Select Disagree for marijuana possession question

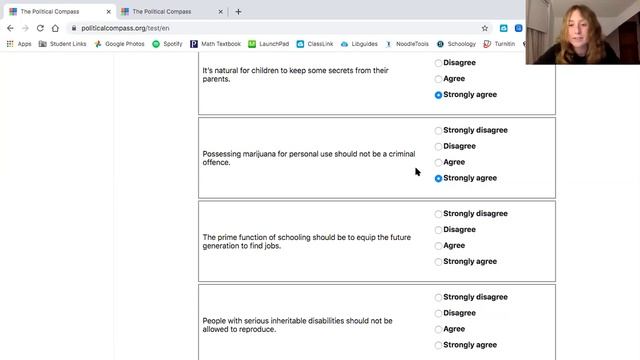438,147
